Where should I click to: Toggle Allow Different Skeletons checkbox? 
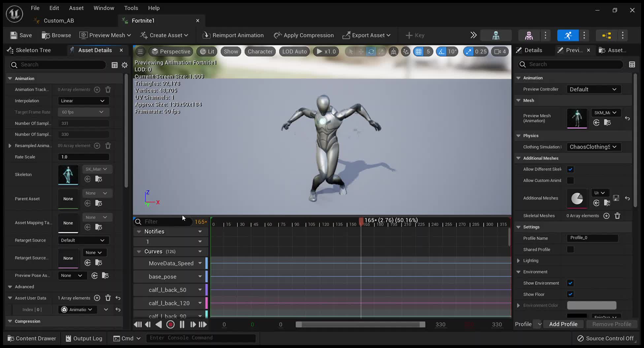click(570, 169)
